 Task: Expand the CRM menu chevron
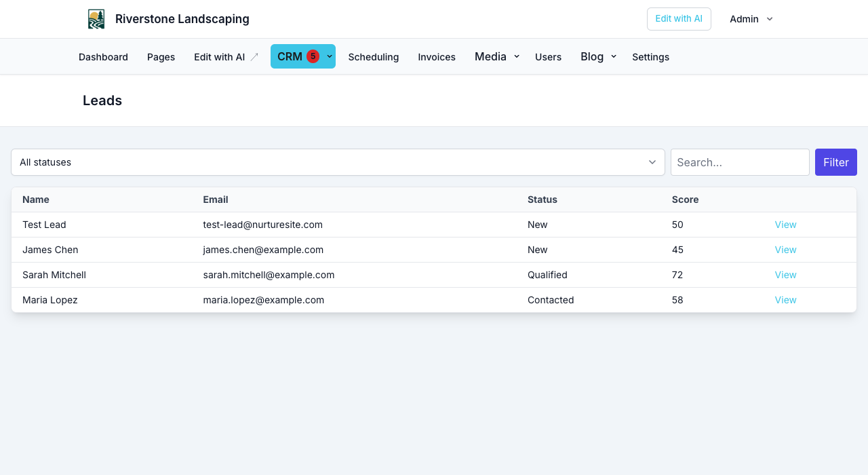point(330,57)
